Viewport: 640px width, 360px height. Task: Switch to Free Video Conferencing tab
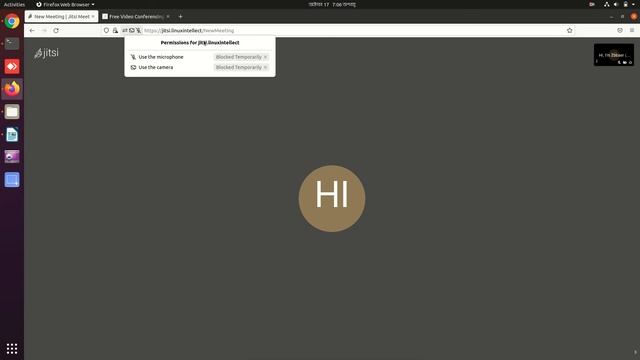(136, 17)
